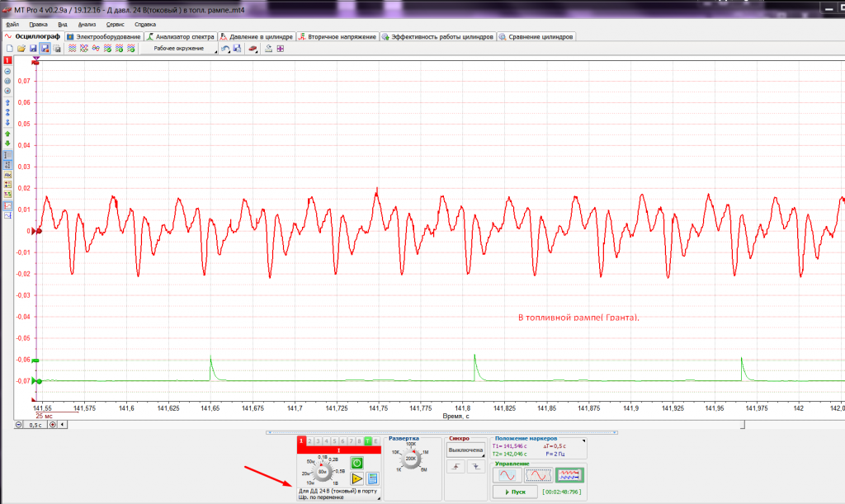Viewport: 845px width, 504px height.
Task: Open the blue calculator channel button
Action: point(372,478)
